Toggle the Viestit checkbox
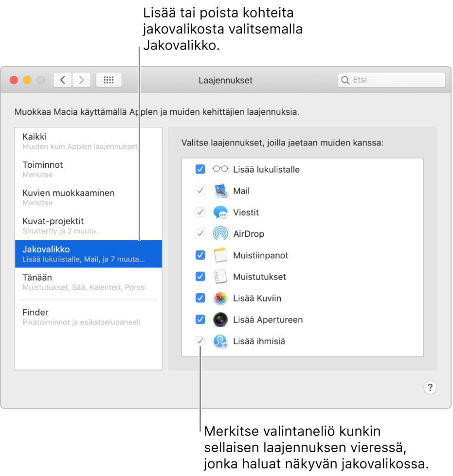 click(200, 212)
